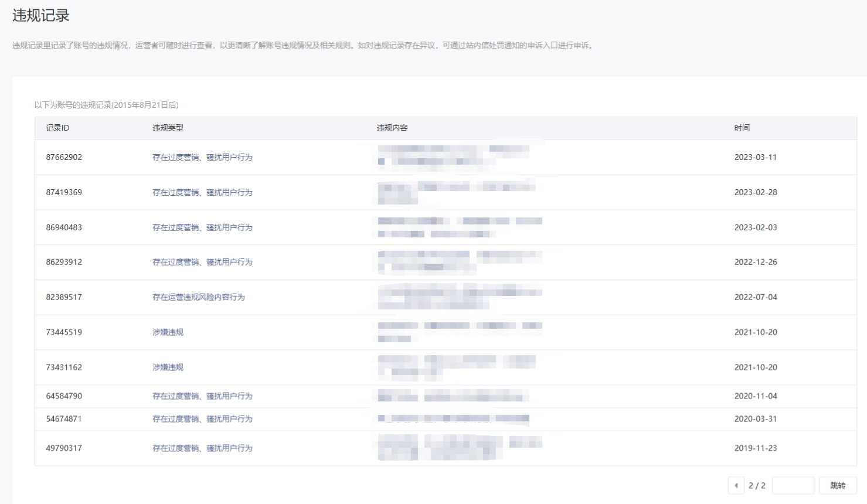Click the page number input box
The width and height of the screenshot is (867, 504).
click(793, 485)
